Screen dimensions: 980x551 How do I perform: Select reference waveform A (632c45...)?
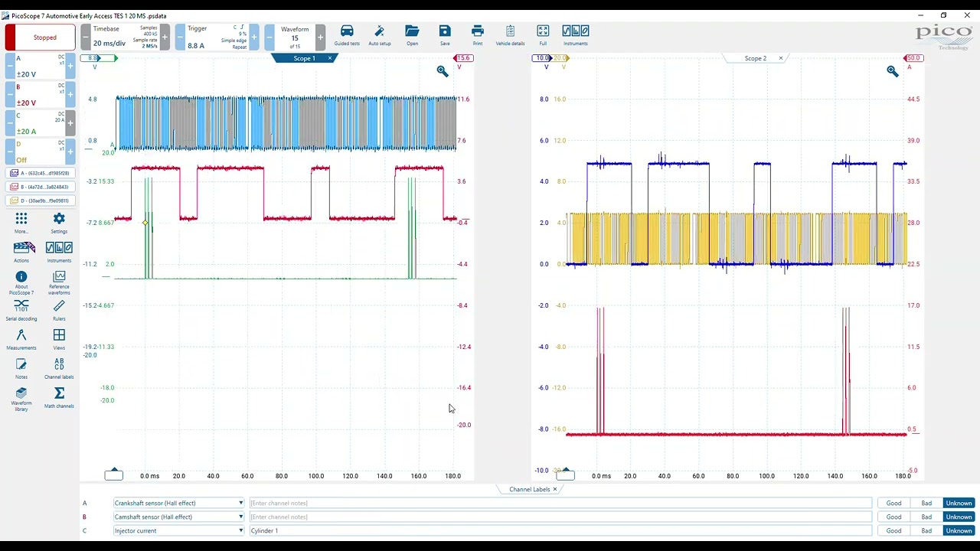pos(40,173)
